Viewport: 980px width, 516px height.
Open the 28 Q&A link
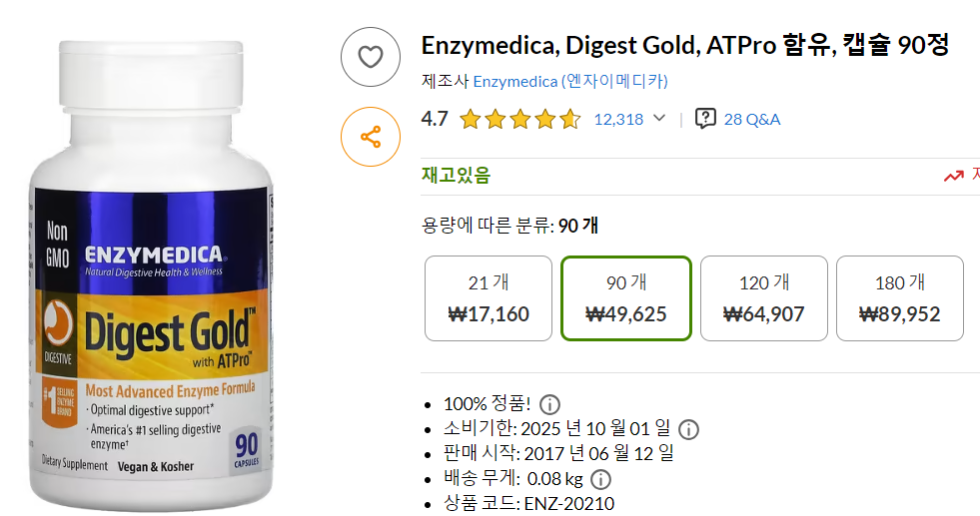point(752,120)
